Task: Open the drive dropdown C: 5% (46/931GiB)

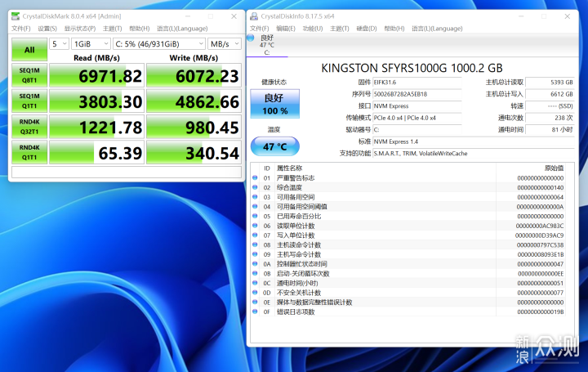Action: tap(159, 44)
